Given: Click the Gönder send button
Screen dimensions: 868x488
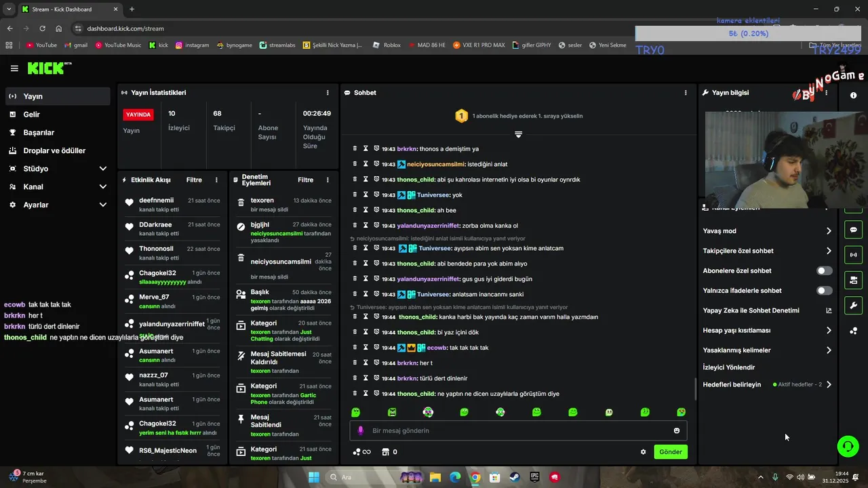Looking at the screenshot, I should pyautogui.click(x=671, y=452).
